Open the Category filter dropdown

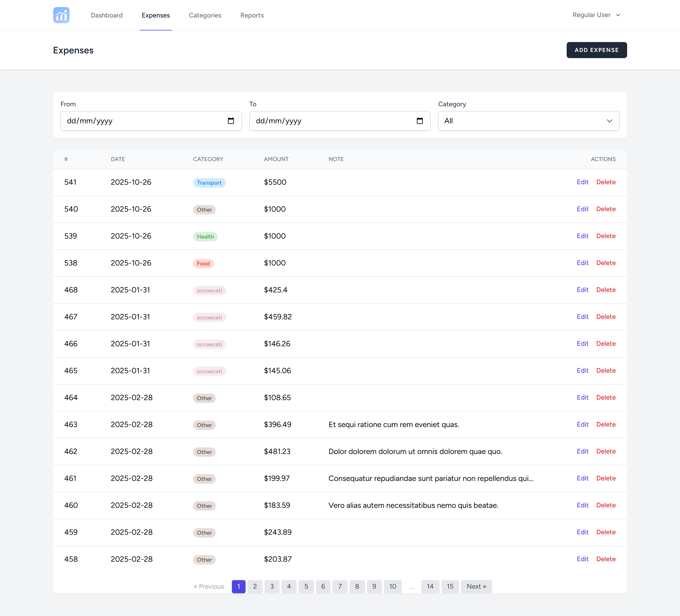pyautogui.click(x=528, y=121)
